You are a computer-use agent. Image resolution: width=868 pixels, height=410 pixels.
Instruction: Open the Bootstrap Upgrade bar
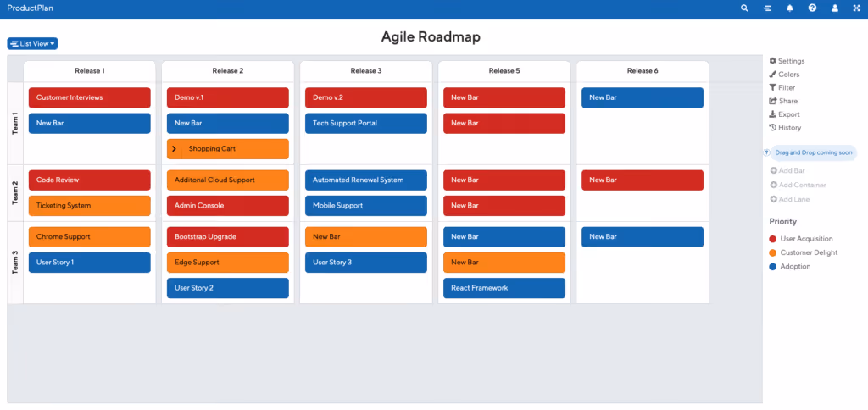[x=227, y=237]
